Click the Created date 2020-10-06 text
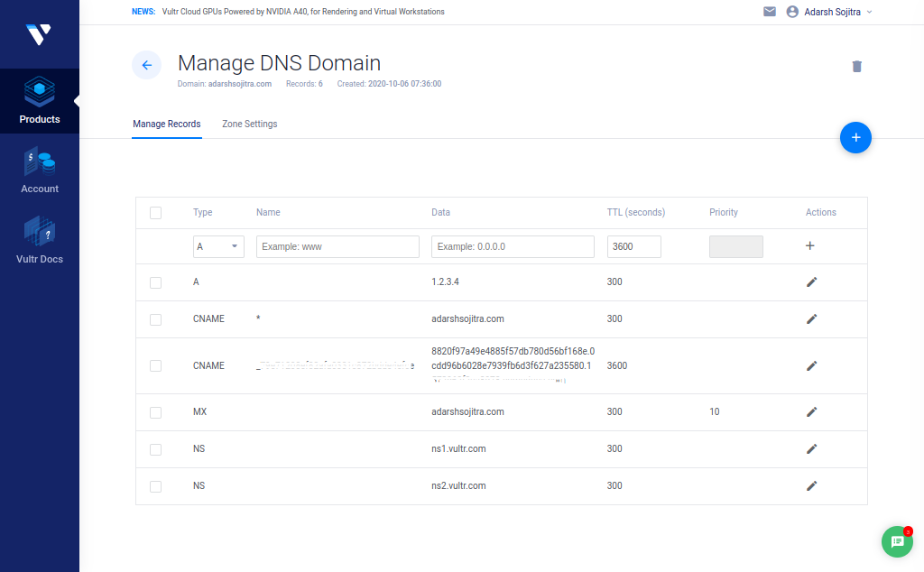This screenshot has width=924, height=572. (x=389, y=84)
